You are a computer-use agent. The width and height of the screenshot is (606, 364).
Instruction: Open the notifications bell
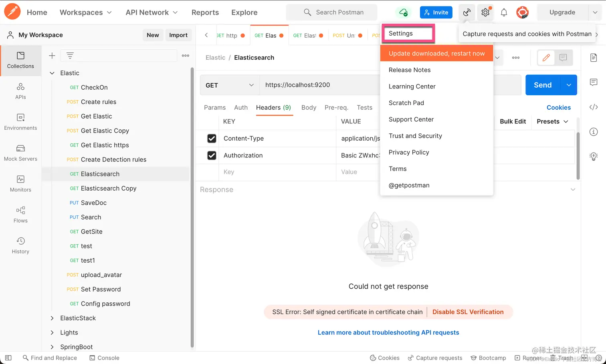(504, 12)
